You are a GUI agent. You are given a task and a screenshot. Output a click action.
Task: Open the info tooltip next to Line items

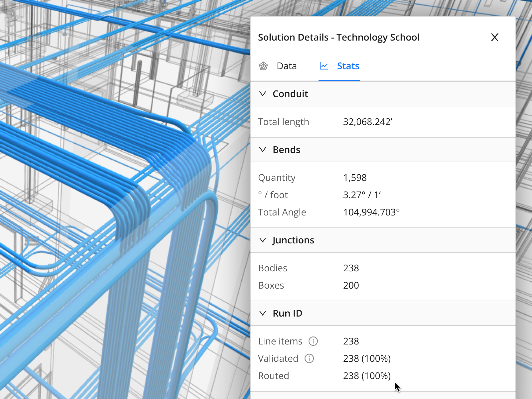pyautogui.click(x=313, y=341)
